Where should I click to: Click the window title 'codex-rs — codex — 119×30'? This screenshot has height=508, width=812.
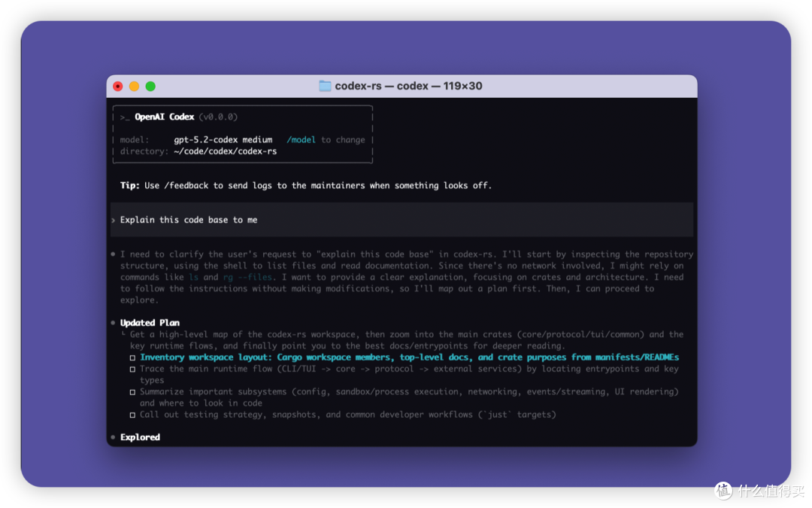408,86
